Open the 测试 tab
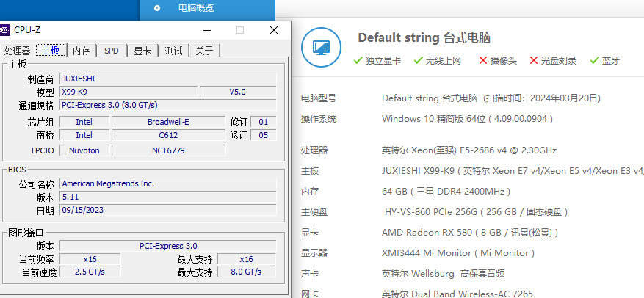Screen dimensions: 644x298 [173, 51]
